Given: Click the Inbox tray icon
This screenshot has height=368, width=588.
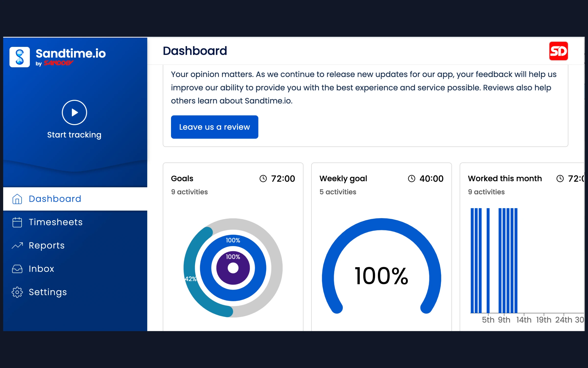Looking at the screenshot, I should tap(17, 269).
